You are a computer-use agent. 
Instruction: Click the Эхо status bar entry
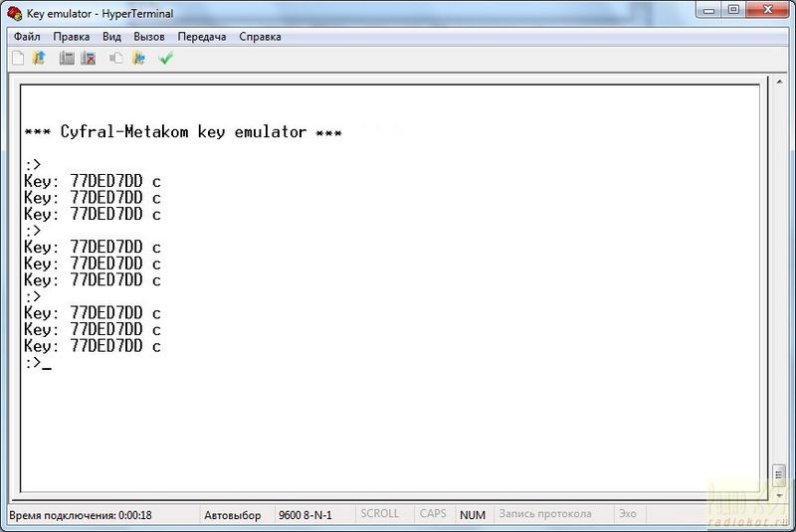tap(628, 514)
